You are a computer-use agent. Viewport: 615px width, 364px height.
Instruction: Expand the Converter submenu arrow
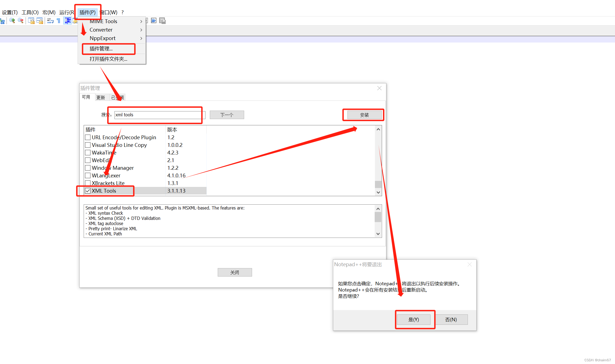pos(141,30)
